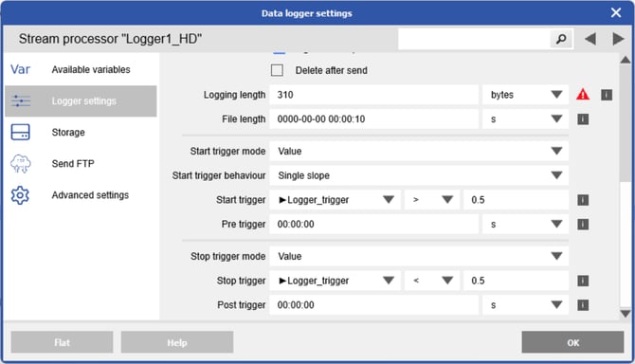
Task: Click the Stream processor "Logger1_HD" heading
Action: click(110, 39)
